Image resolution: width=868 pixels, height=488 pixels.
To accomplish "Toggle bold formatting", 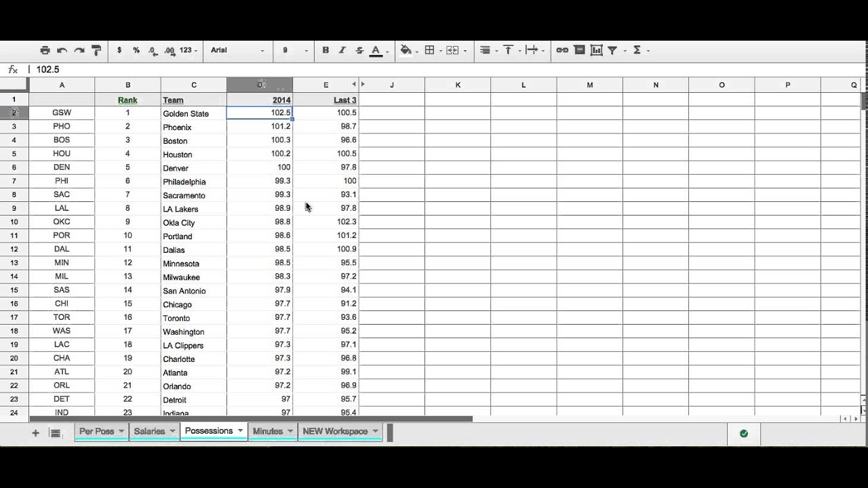I will [325, 50].
